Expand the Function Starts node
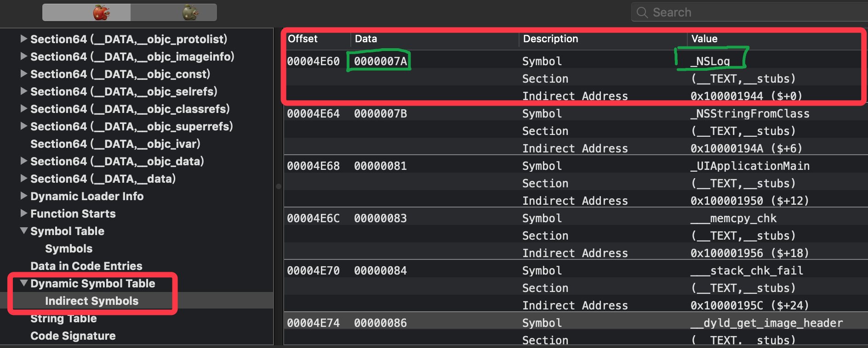 (x=24, y=213)
